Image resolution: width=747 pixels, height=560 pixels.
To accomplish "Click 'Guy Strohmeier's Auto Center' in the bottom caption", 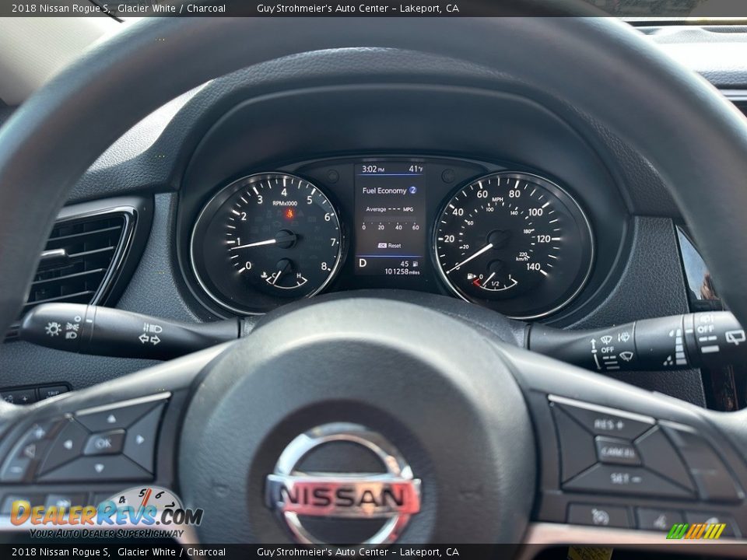I will click(322, 552).
